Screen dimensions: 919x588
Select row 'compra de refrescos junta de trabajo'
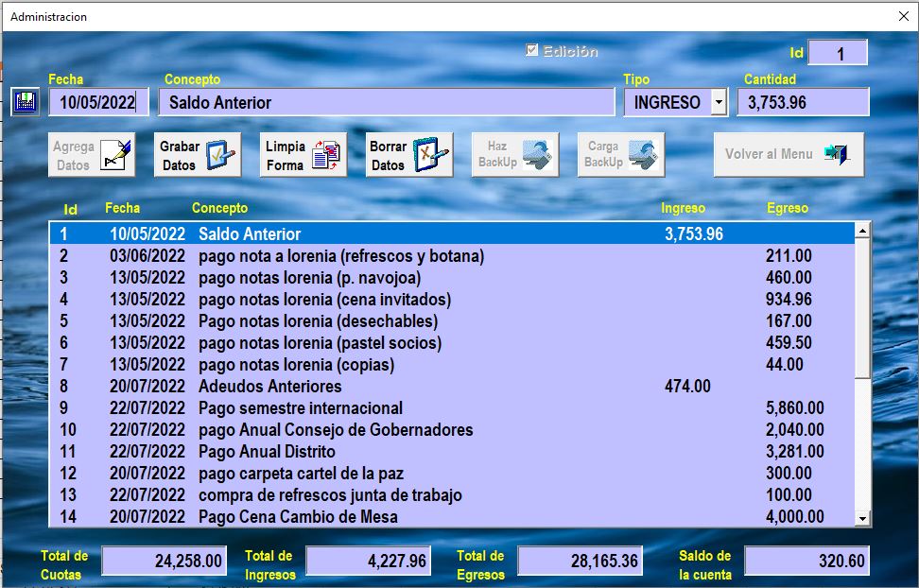point(452,494)
